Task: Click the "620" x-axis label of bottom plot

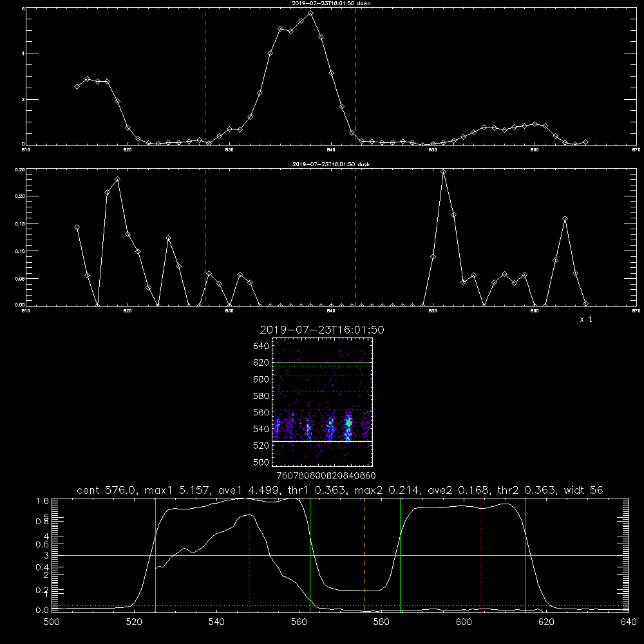Action: click(546, 622)
